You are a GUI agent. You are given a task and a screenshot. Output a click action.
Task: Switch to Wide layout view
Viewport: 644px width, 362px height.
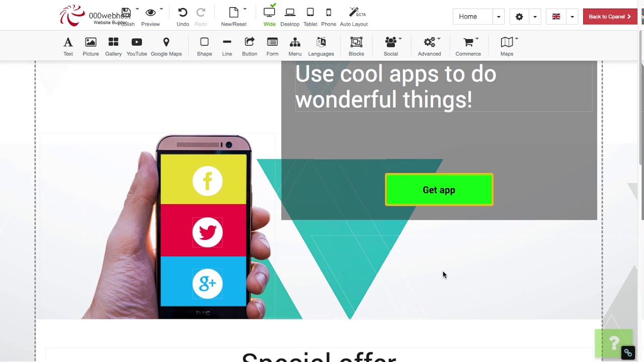269,16
